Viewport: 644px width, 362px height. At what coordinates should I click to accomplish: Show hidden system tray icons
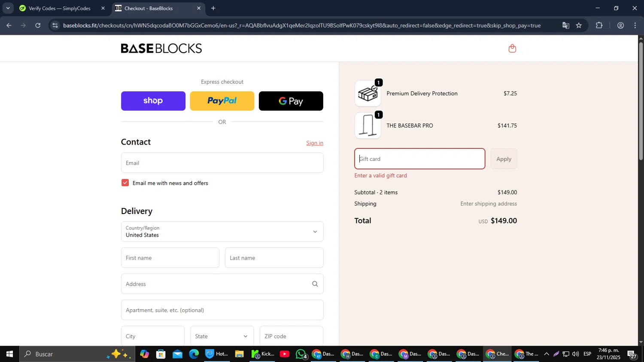pyautogui.click(x=546, y=354)
